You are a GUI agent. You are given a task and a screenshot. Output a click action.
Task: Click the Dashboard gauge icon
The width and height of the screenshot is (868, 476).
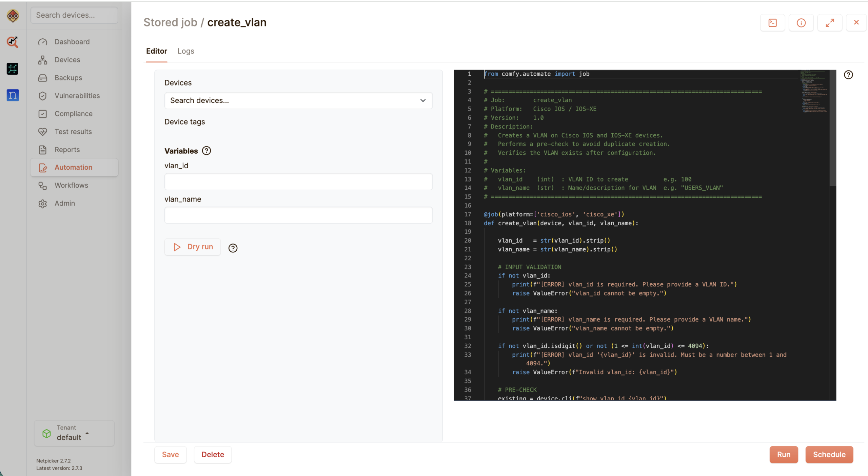pyautogui.click(x=43, y=42)
